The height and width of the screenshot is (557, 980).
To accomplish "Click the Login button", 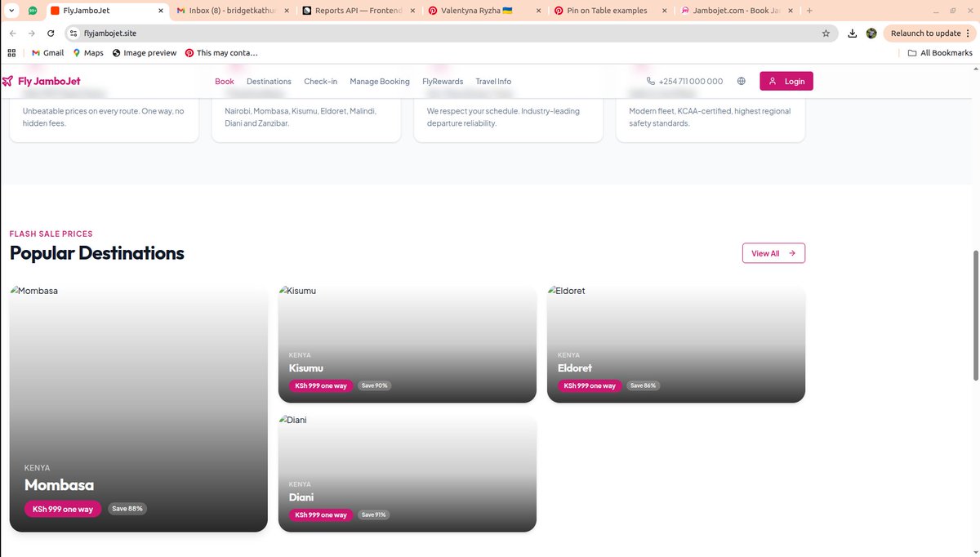I will [x=786, y=81].
